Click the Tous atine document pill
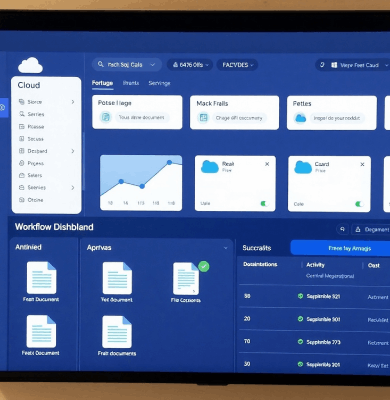Image resolution: width=390 pixels, height=400 pixels. [x=142, y=117]
